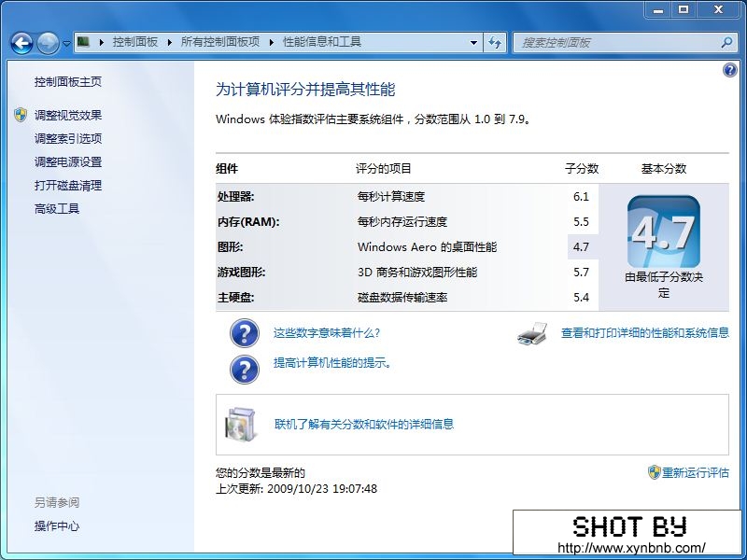
Task: Click the Forward arrow navigation button
Action: 48,43
